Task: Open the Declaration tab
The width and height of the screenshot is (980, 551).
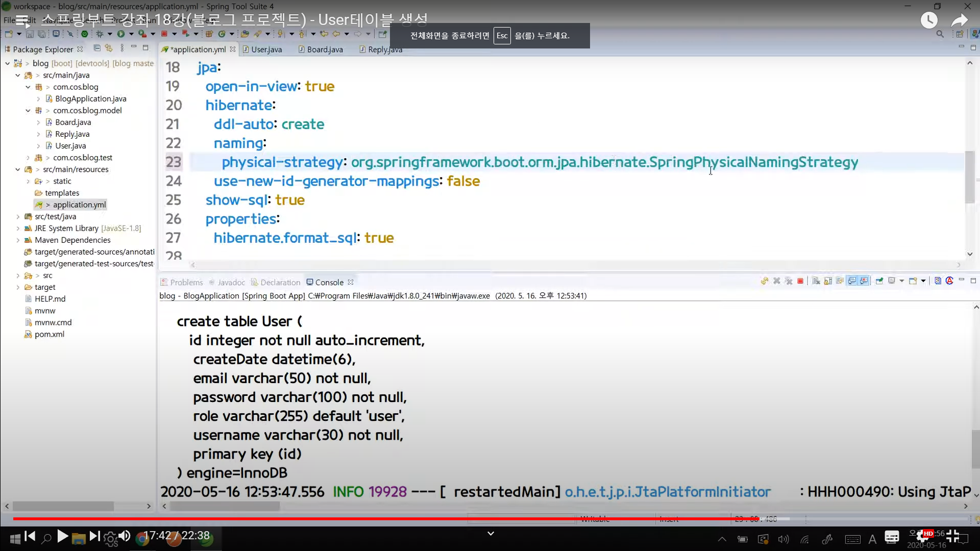Action: (x=275, y=282)
